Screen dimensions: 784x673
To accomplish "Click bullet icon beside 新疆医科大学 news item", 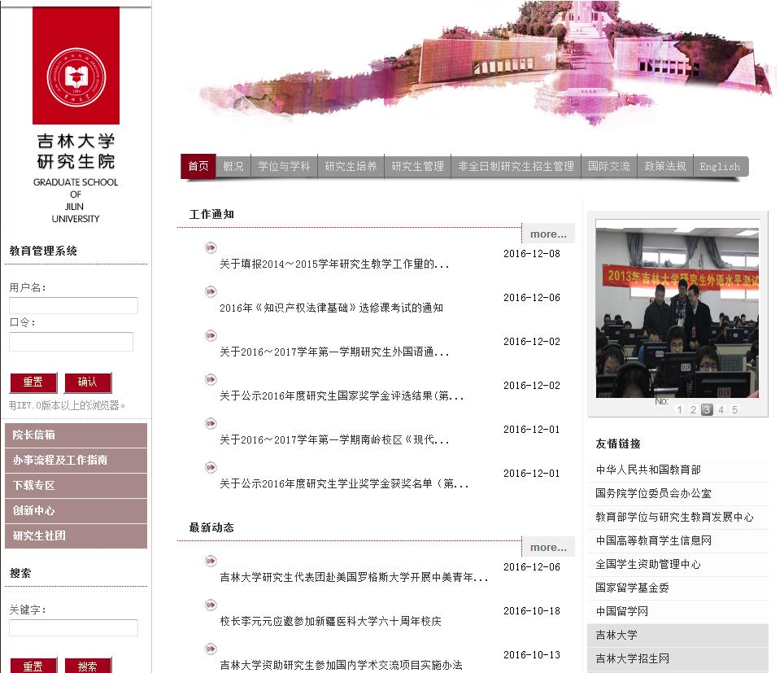I will coord(211,605).
